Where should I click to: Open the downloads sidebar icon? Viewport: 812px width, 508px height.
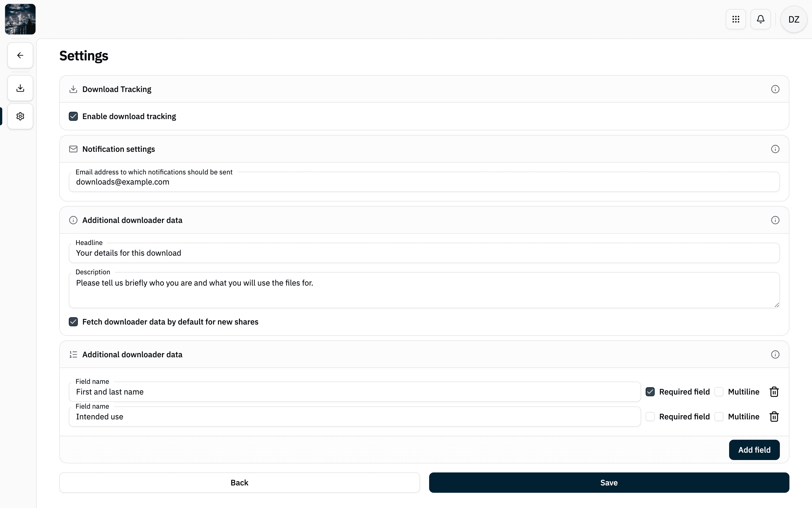click(x=20, y=88)
